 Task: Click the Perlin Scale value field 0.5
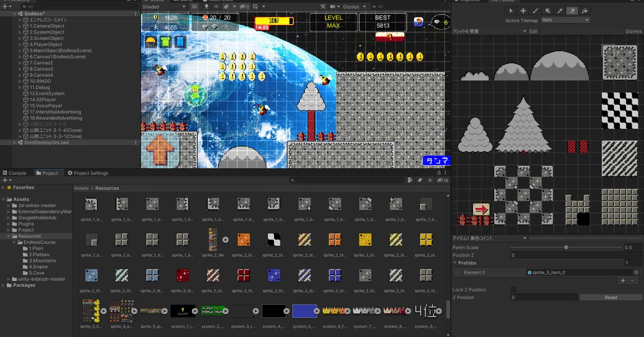coord(632,248)
